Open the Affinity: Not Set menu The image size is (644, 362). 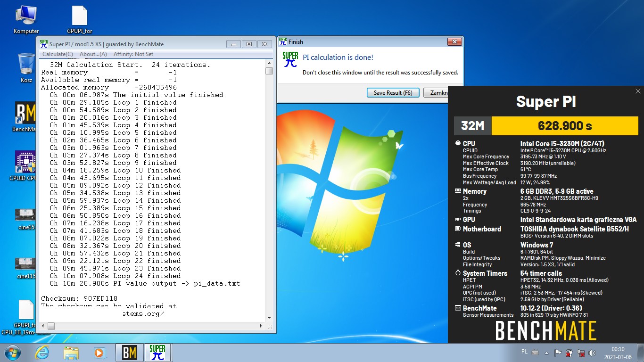pos(133,54)
